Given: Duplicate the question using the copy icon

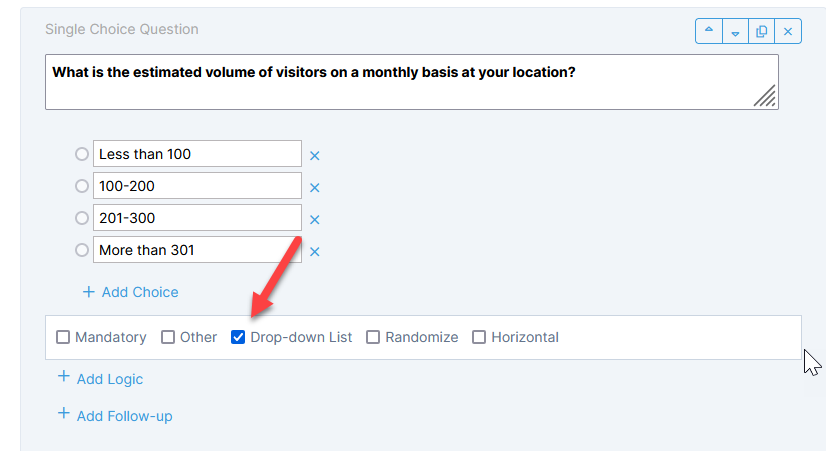Looking at the screenshot, I should (x=762, y=32).
